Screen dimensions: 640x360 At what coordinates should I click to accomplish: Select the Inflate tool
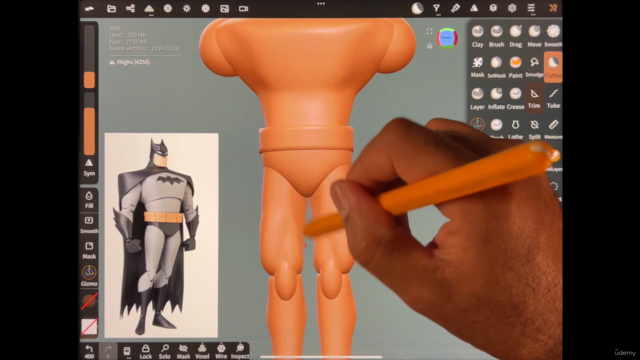496,98
